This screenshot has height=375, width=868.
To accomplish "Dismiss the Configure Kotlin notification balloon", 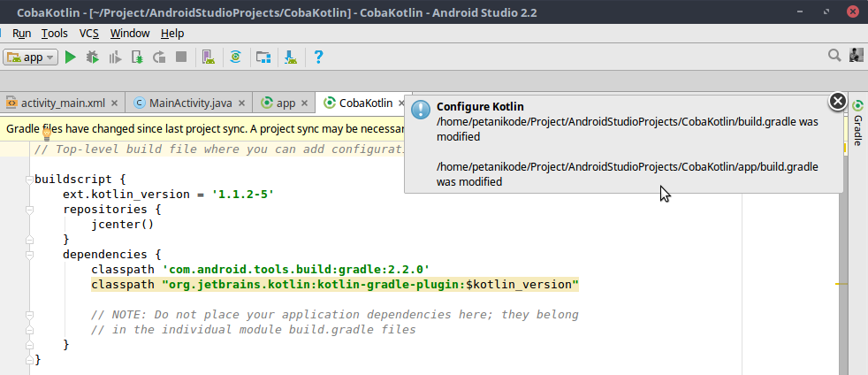I will pyautogui.click(x=838, y=101).
